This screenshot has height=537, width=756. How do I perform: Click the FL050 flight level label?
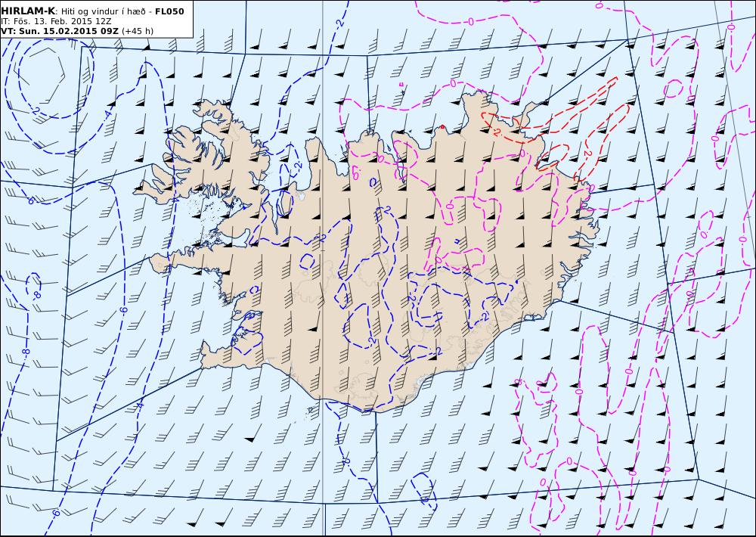point(169,11)
